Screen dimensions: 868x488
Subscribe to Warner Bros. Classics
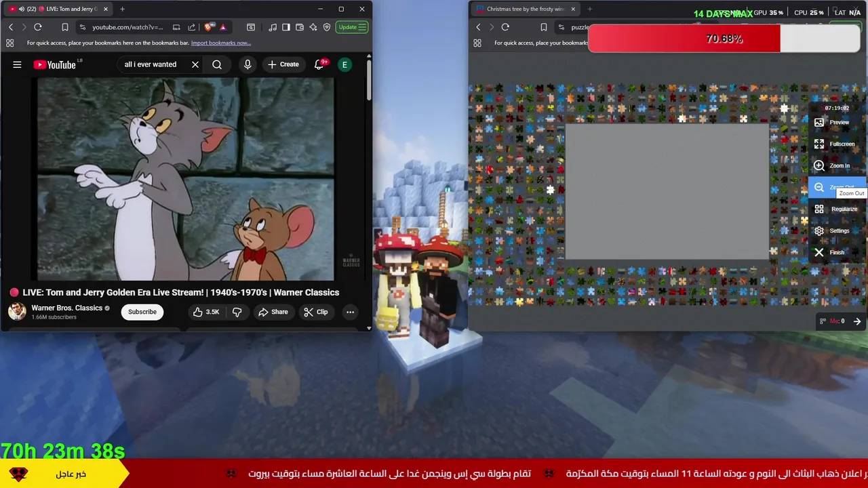click(x=142, y=312)
